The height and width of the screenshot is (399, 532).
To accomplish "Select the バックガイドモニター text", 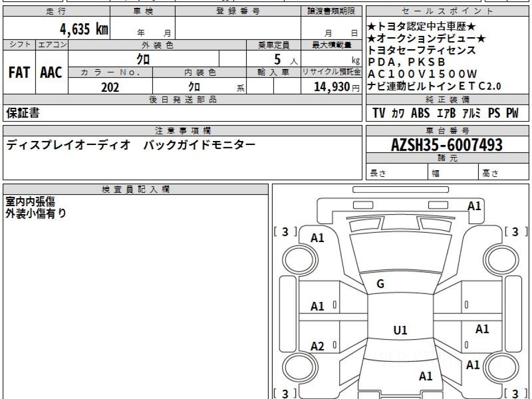I will click(x=199, y=145).
